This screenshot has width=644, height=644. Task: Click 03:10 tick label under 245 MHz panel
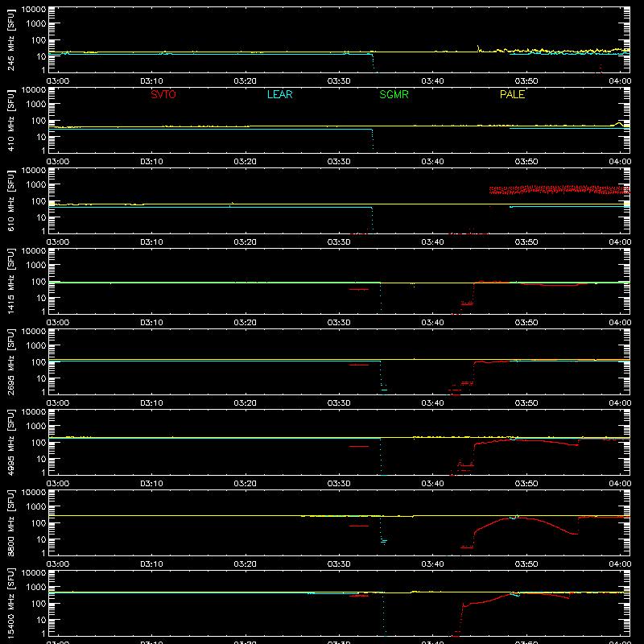coord(151,81)
